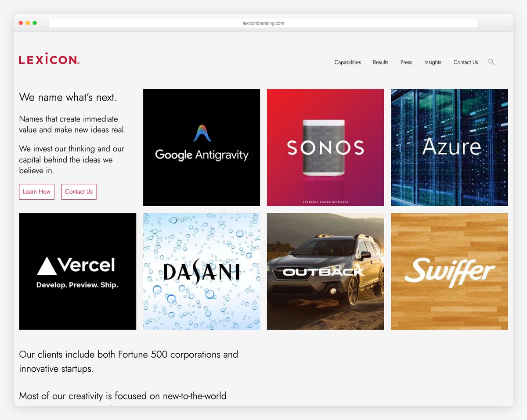This screenshot has width=527, height=420.
Task: Click the Subaru Outback tile
Action: tap(325, 271)
